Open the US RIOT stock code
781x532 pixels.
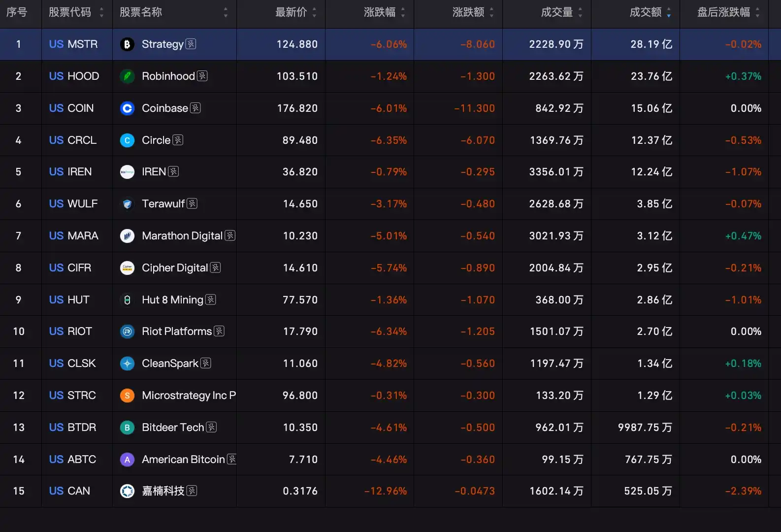click(70, 332)
